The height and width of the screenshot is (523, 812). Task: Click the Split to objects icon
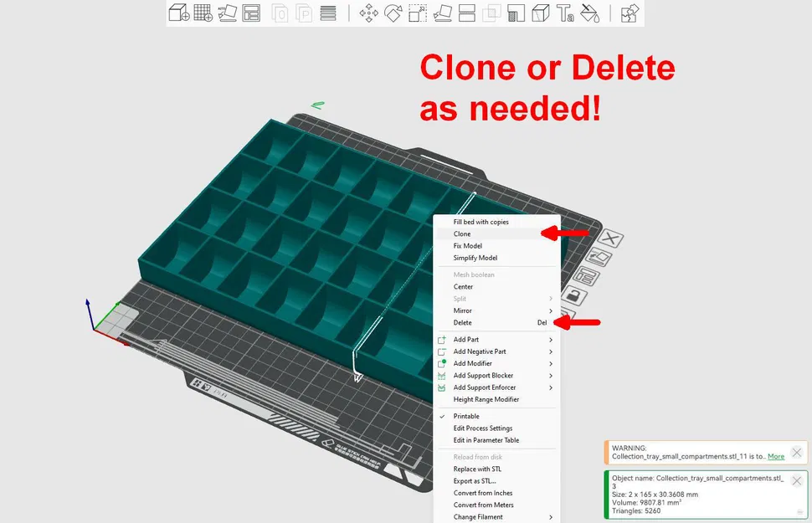(x=280, y=13)
